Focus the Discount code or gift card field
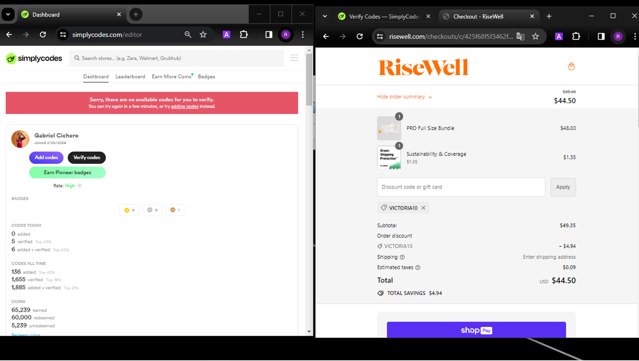The height and width of the screenshot is (361, 639). (461, 187)
